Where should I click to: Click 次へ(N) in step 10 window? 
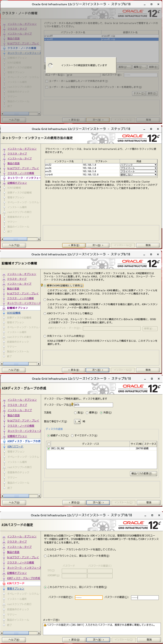point(98,639)
